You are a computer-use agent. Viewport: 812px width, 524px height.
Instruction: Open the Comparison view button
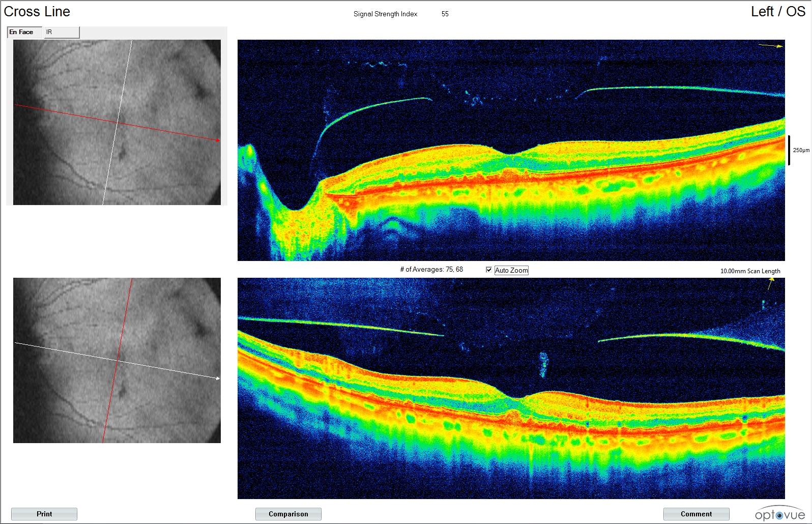pos(288,514)
